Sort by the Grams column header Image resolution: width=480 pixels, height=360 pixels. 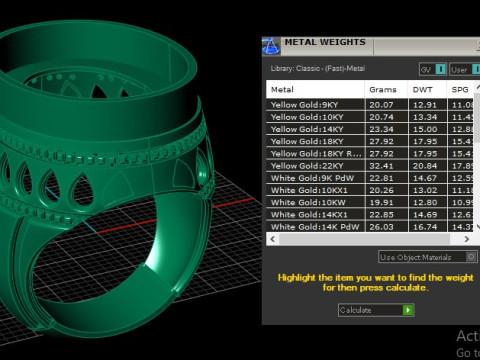click(386, 89)
